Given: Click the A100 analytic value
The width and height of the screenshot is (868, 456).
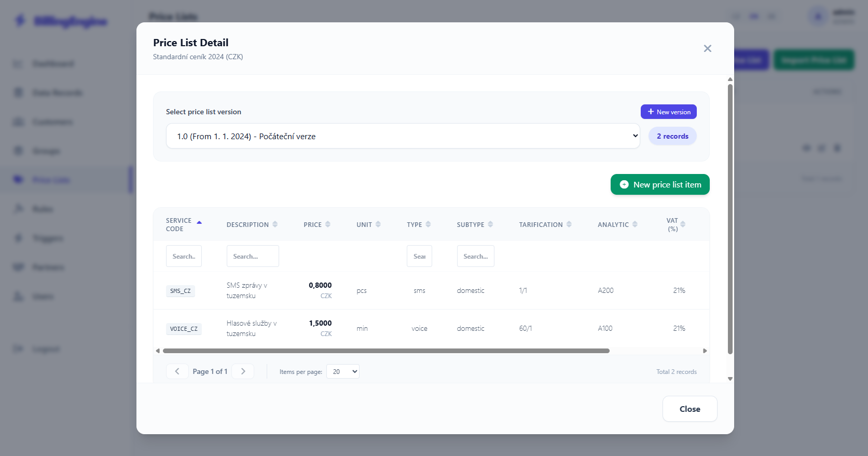Looking at the screenshot, I should pyautogui.click(x=605, y=328).
